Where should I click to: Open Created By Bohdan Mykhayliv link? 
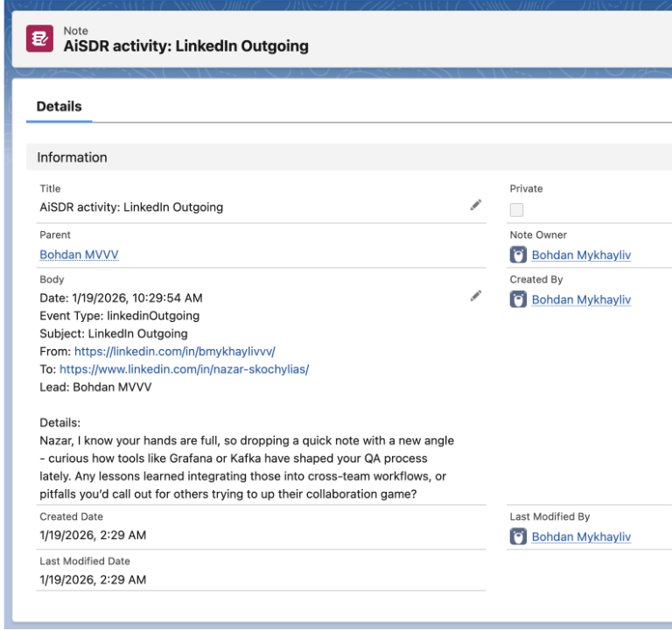(581, 299)
